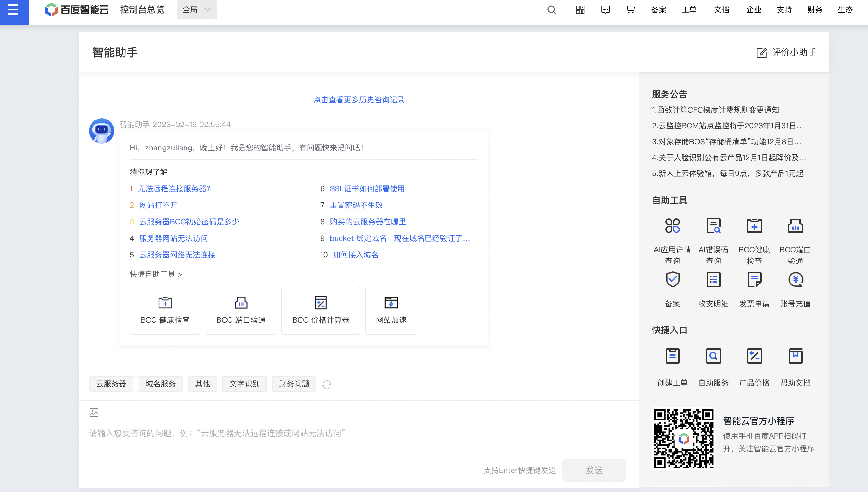Open notice 对象存储BOS存储桶清单
Viewport: 868px width, 492px height.
pyautogui.click(x=726, y=141)
